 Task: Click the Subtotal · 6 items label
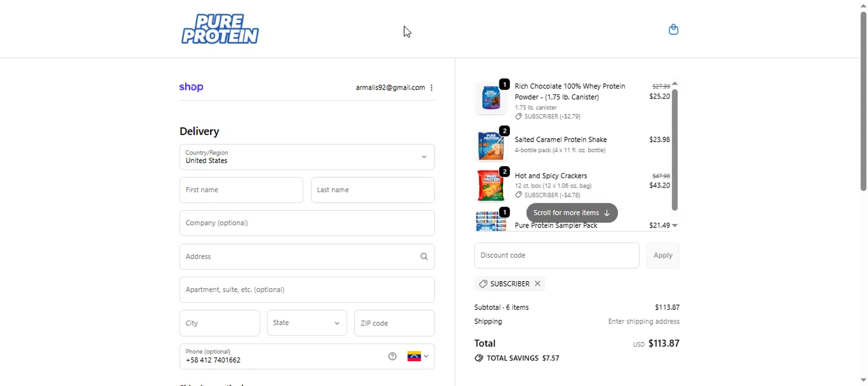tap(502, 307)
